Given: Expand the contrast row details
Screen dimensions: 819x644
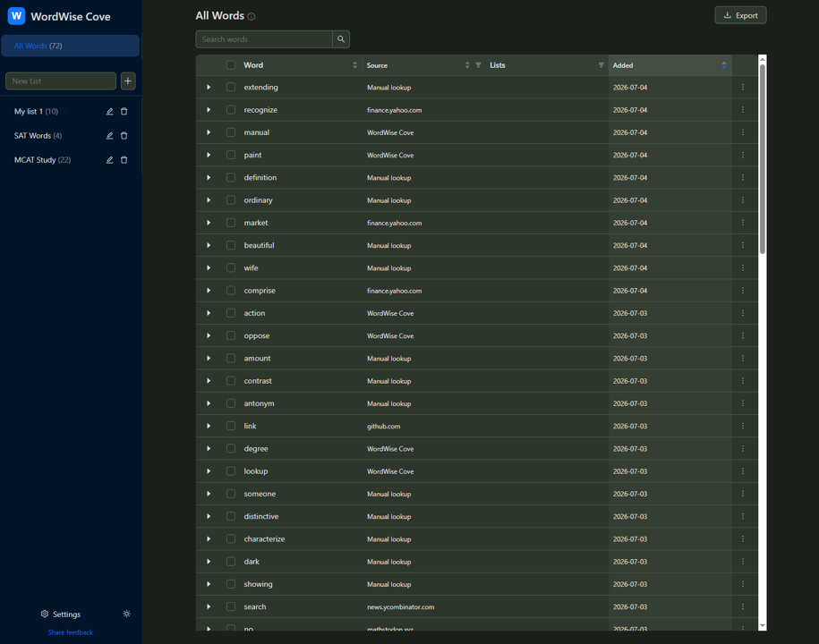Looking at the screenshot, I should click(x=209, y=380).
